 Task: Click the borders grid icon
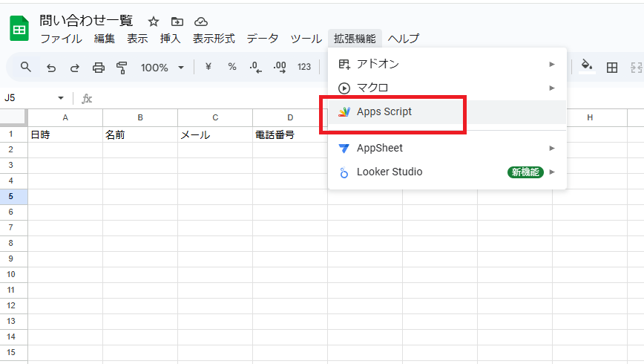tap(612, 68)
